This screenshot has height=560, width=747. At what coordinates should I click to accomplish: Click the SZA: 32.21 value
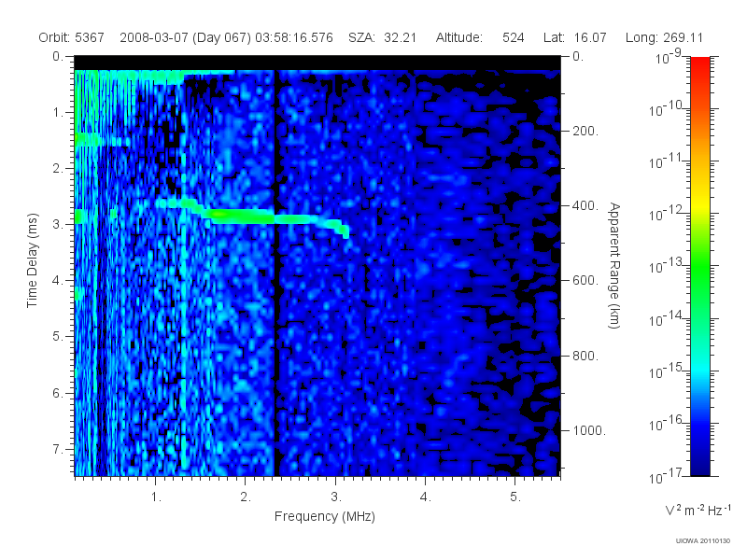pos(383,37)
